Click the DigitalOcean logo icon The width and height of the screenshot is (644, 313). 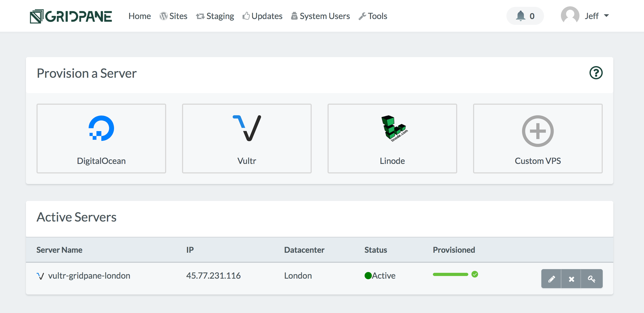pos(101,128)
